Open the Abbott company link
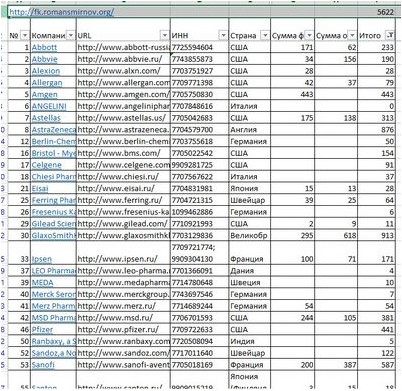The image size is (402, 391). [x=44, y=47]
